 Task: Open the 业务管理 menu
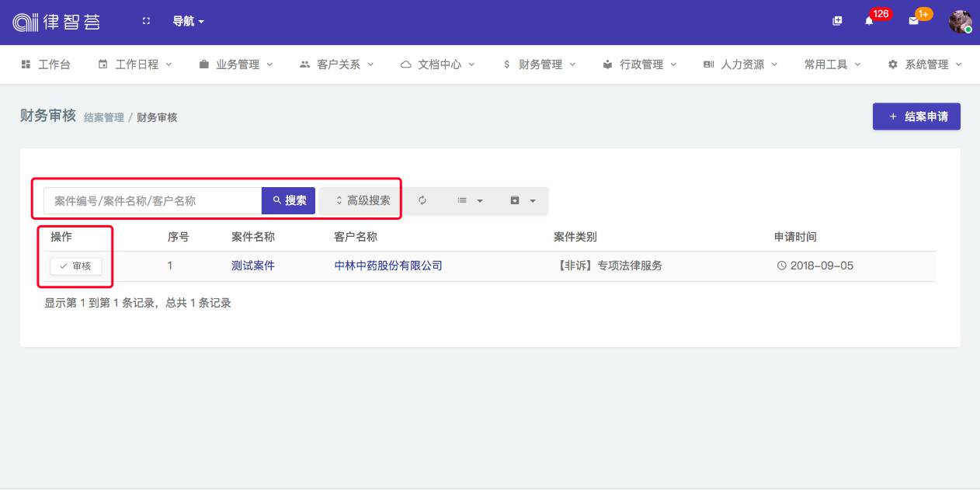point(237,64)
